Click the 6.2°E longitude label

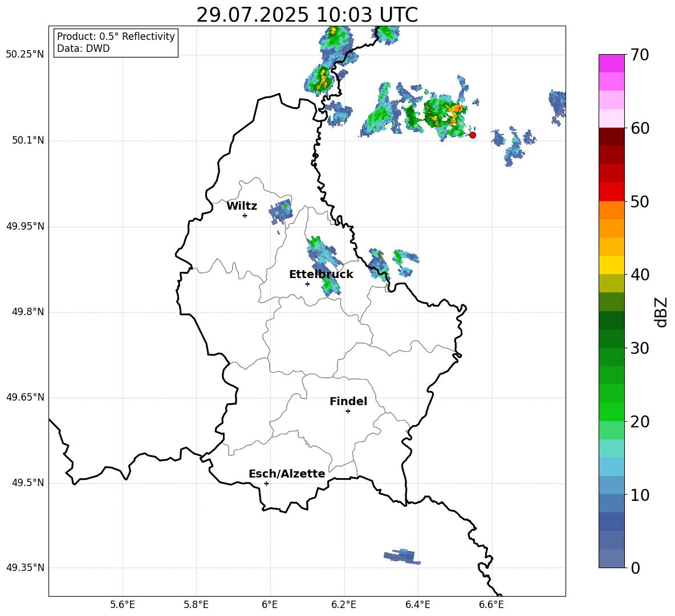pyautogui.click(x=344, y=605)
